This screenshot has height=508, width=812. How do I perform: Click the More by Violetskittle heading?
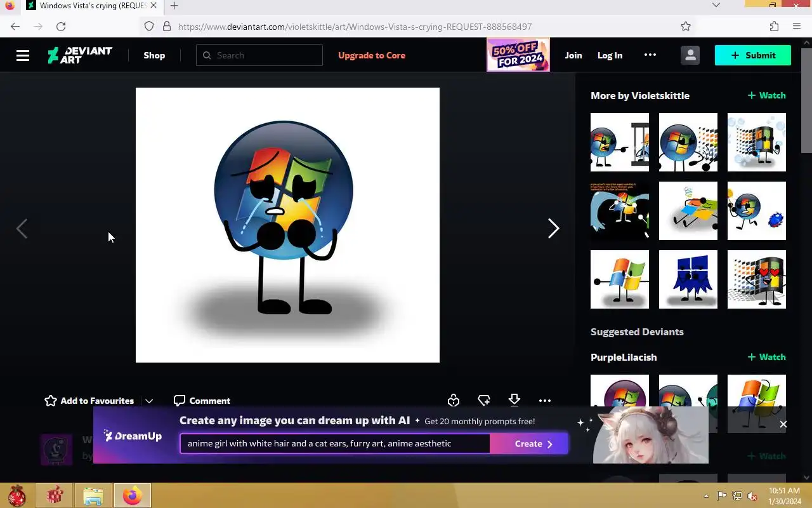640,95
